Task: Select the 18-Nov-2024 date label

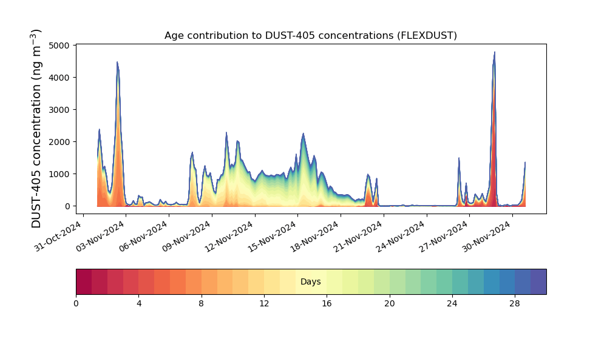Action: click(315, 236)
